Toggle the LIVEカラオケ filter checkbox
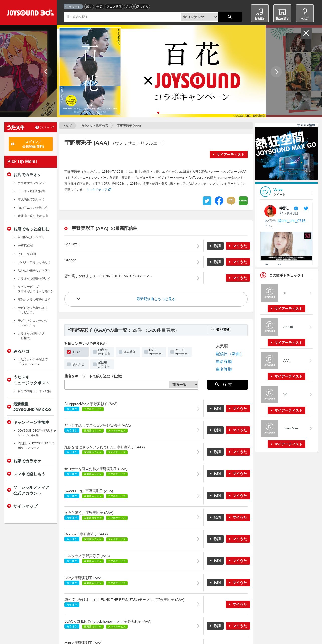Screen dimensions: 322x644 [146, 352]
